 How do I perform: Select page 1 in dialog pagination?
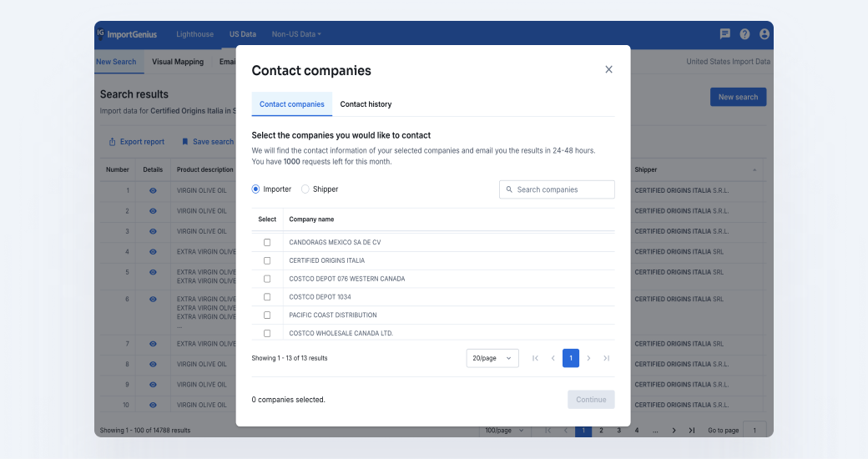[571, 358]
